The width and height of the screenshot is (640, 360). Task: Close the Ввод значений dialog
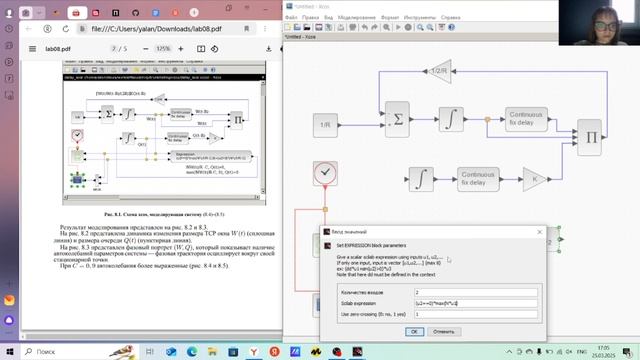540,232
